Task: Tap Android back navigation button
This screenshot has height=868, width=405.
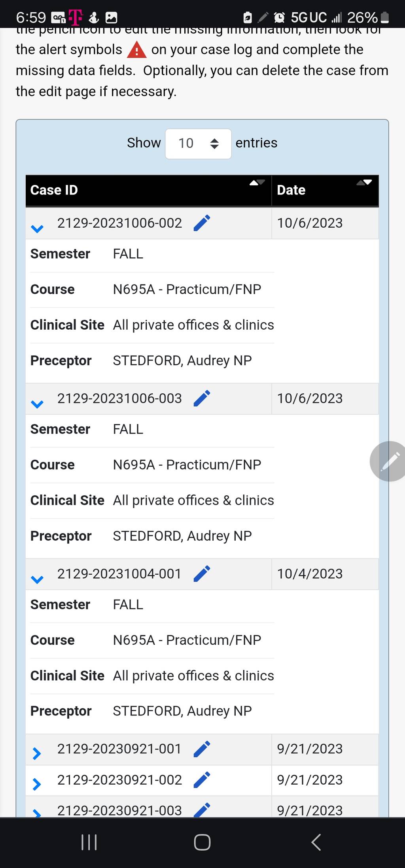Action: (x=316, y=842)
